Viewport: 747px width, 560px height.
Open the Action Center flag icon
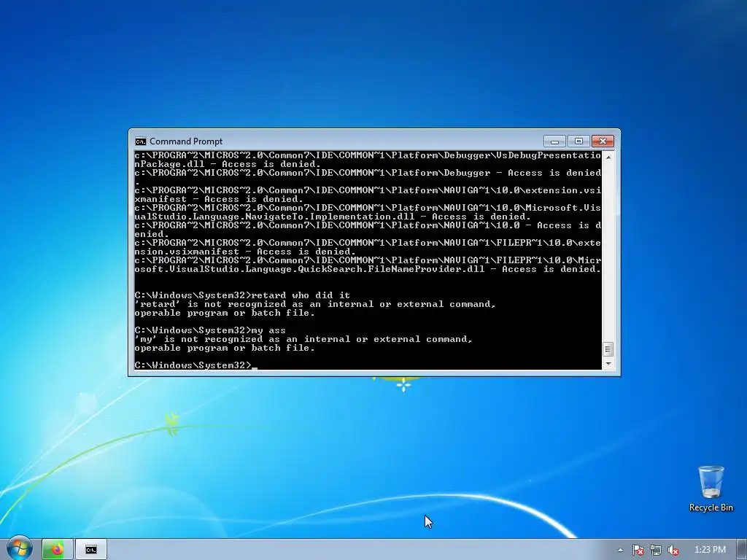(x=638, y=550)
